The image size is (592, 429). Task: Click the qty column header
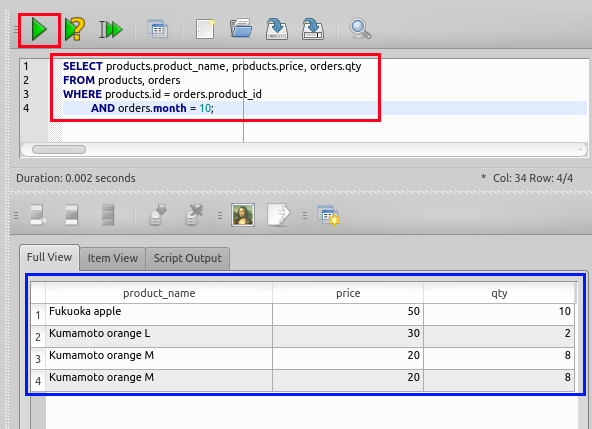pos(499,293)
